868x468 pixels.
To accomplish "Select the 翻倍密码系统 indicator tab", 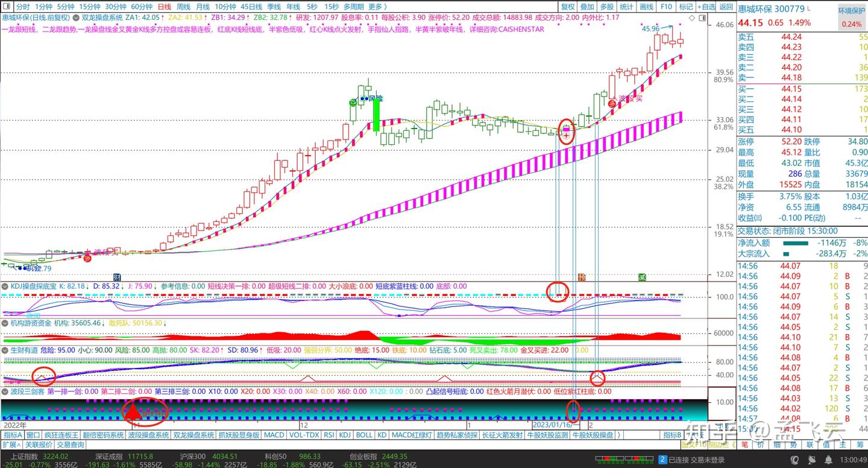I will tap(103, 435).
